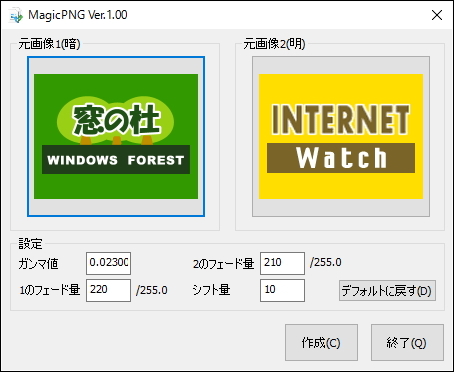
Task: Close the MagicPNG window
Action: [x=437, y=15]
